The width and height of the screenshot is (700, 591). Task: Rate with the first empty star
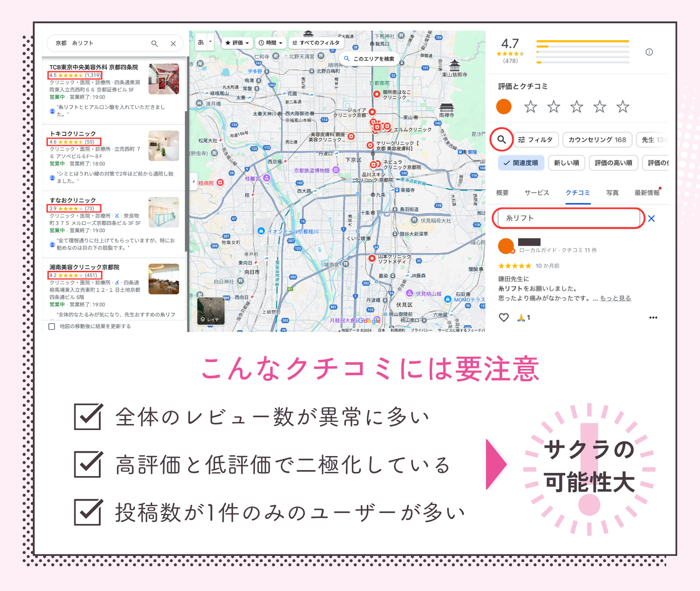point(530,107)
